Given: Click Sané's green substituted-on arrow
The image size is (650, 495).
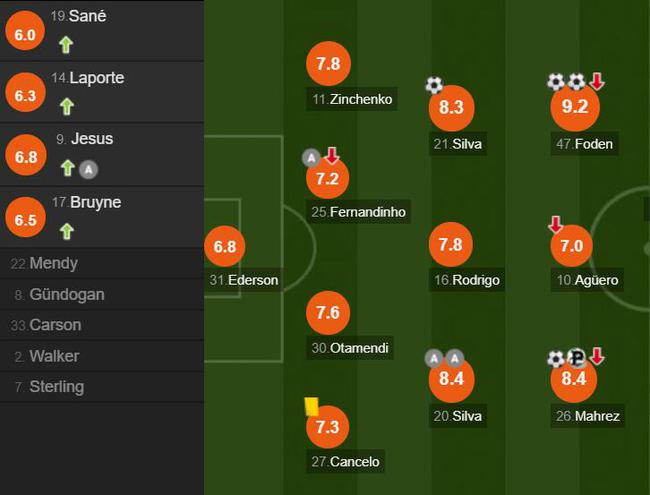Looking at the screenshot, I should point(66,44).
